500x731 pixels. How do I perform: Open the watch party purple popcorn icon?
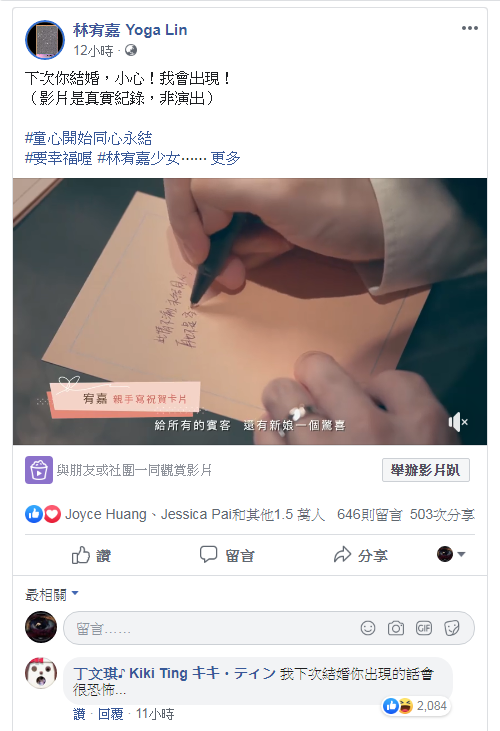39,470
